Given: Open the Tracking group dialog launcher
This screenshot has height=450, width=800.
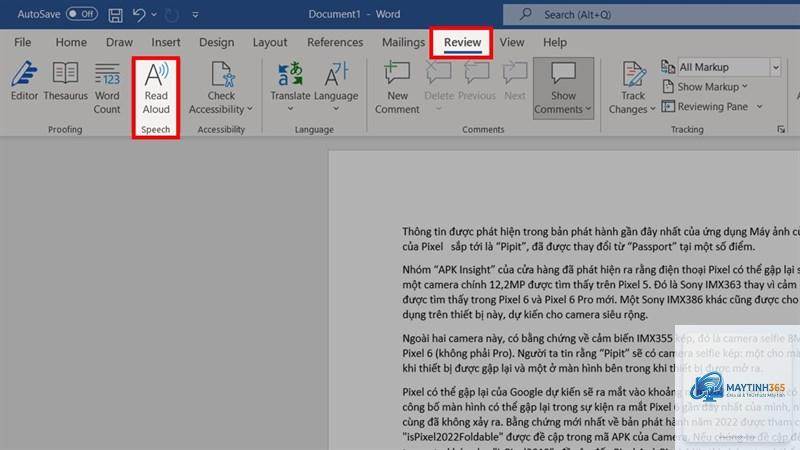Looking at the screenshot, I should click(x=781, y=130).
